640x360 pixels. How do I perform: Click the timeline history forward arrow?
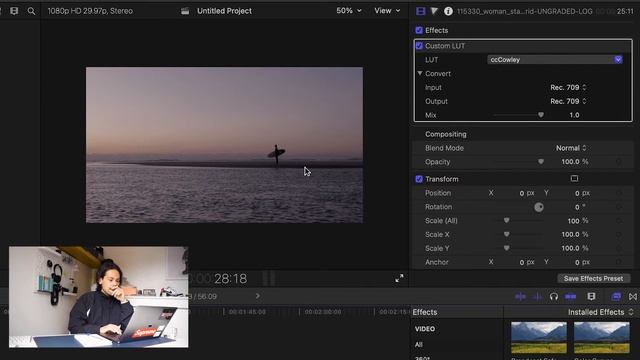pos(258,296)
